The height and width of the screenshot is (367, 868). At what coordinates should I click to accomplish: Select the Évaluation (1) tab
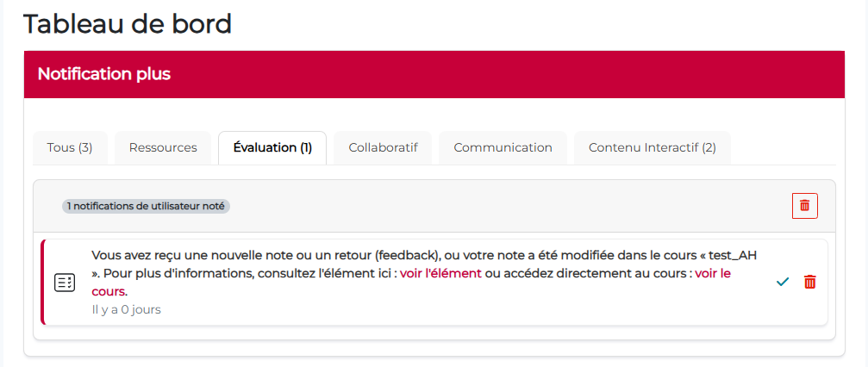(x=272, y=147)
